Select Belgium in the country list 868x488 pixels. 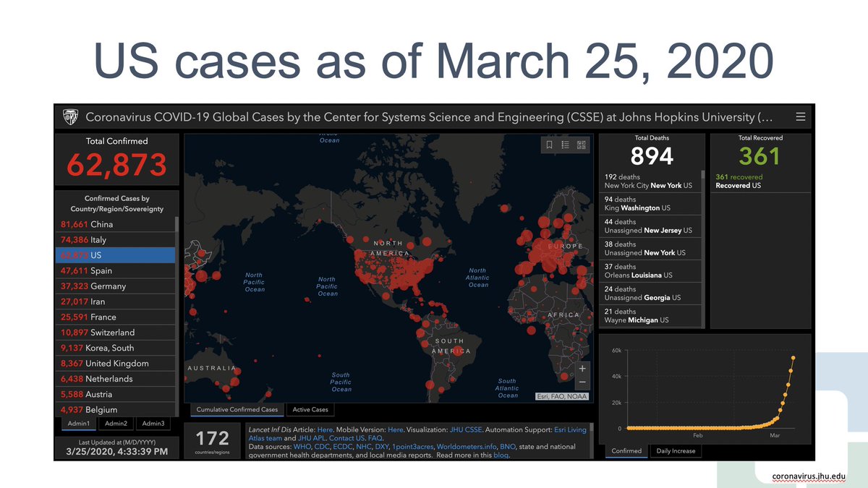coord(116,410)
